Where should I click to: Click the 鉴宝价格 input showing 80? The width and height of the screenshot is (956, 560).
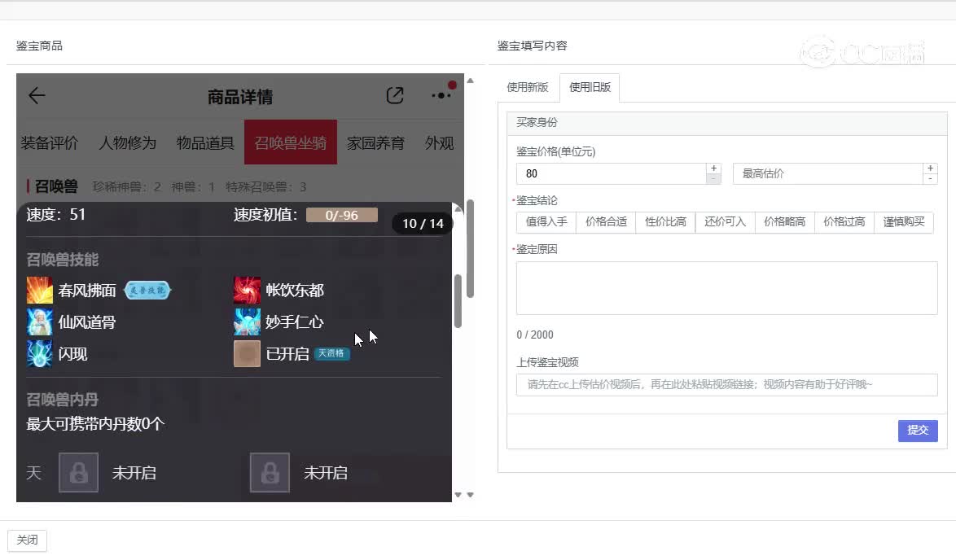click(x=612, y=173)
